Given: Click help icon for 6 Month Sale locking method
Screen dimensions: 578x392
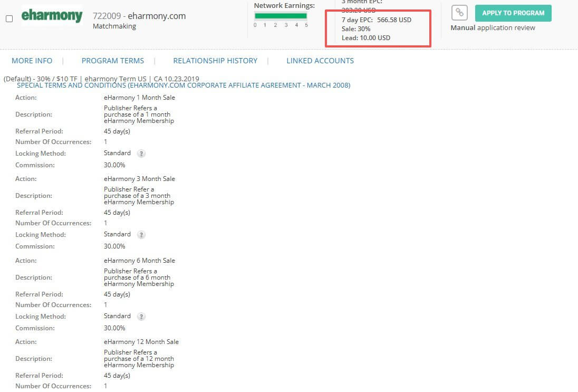Looking at the screenshot, I should click(141, 317).
